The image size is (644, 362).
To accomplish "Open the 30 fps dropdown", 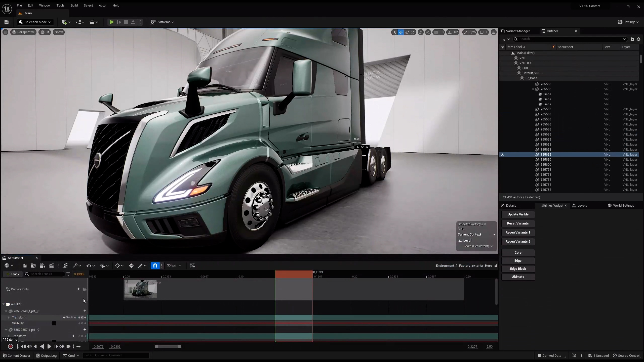I will point(174,265).
